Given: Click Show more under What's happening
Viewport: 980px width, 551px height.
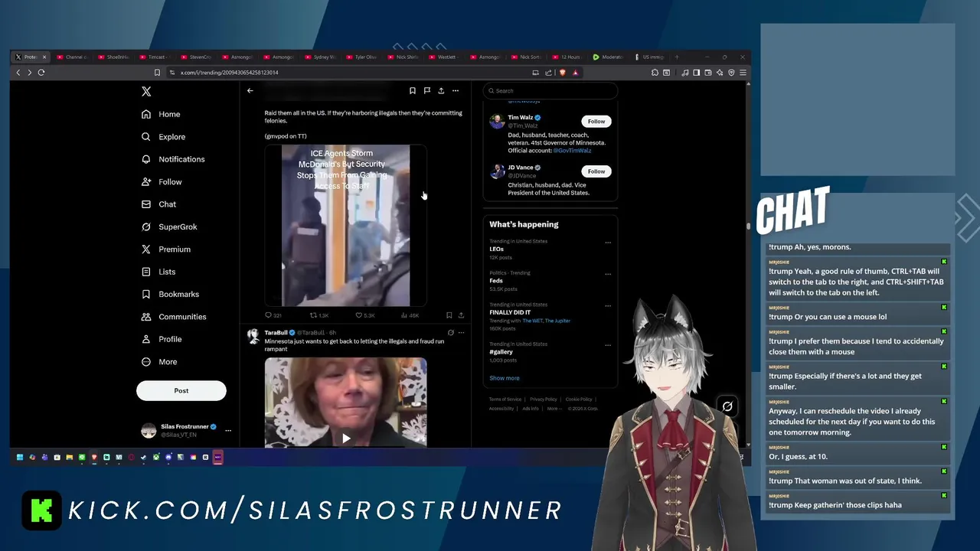Looking at the screenshot, I should coord(505,378).
